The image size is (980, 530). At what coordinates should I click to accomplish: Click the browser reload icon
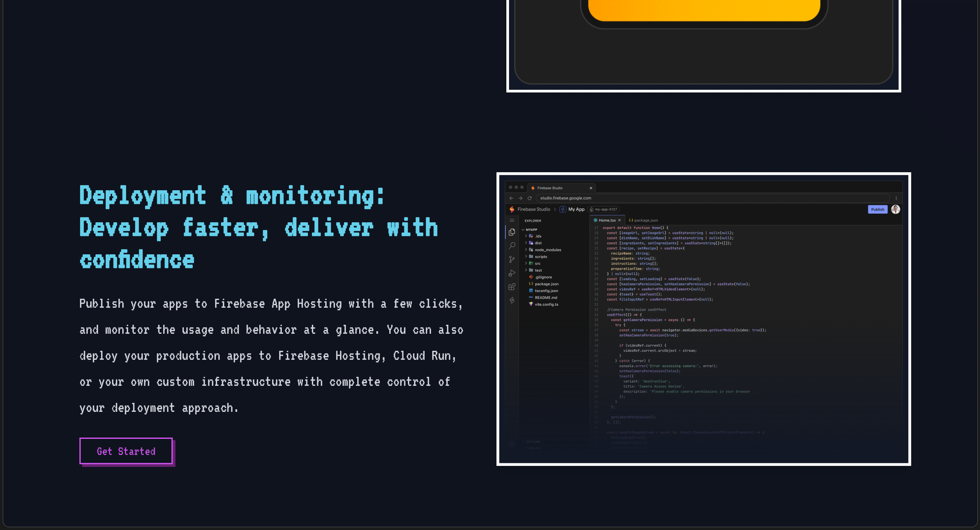(x=529, y=198)
